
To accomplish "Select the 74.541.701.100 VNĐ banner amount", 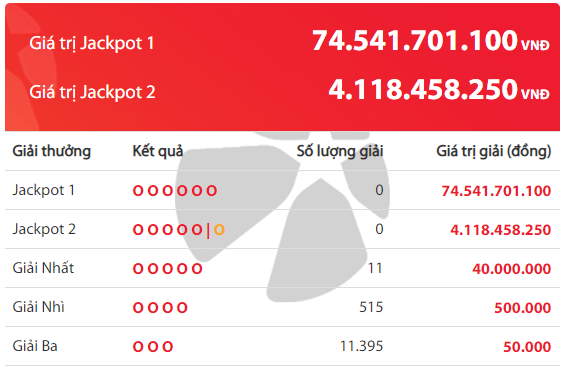I will coord(431,40).
